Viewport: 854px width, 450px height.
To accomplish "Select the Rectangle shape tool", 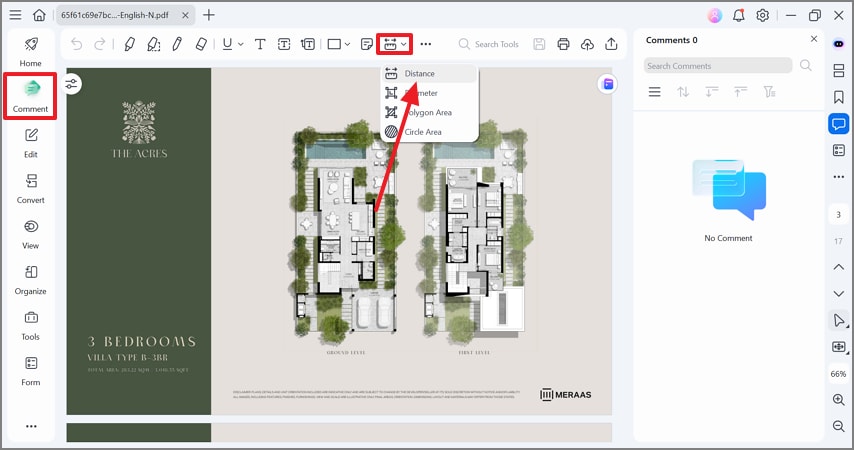I will [334, 44].
